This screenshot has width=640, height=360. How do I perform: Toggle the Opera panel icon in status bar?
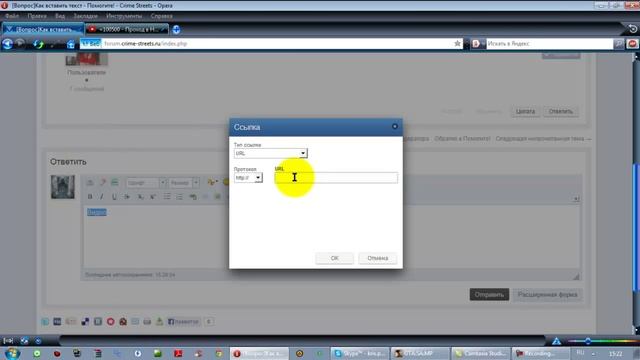[8, 340]
